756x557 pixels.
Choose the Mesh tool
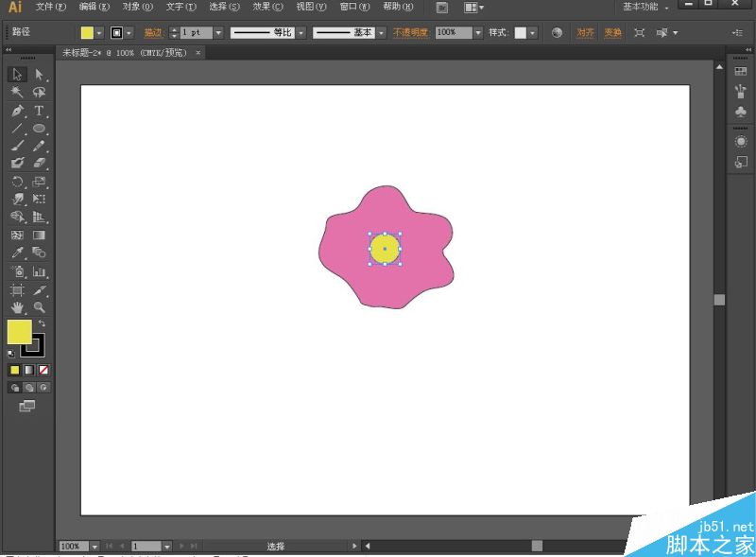(17, 235)
